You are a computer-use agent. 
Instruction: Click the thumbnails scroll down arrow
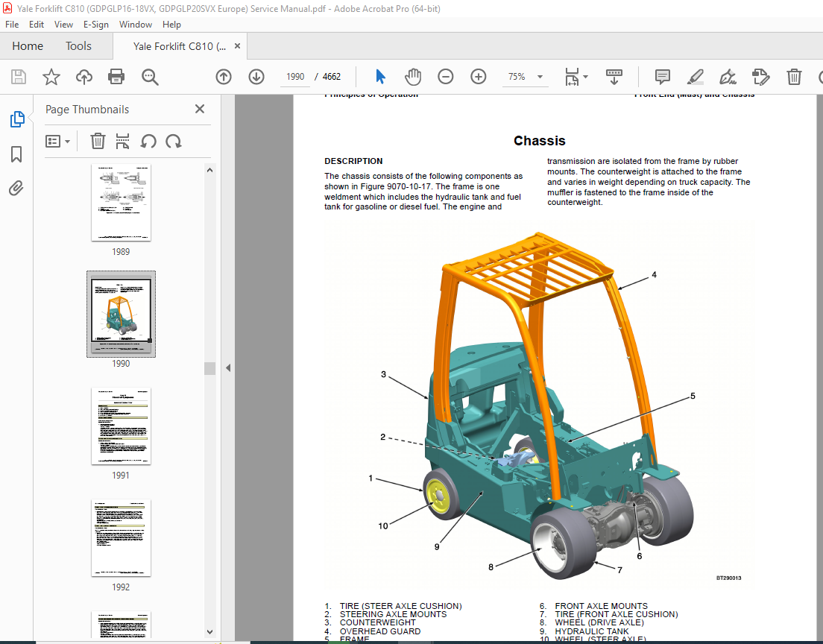click(x=210, y=632)
